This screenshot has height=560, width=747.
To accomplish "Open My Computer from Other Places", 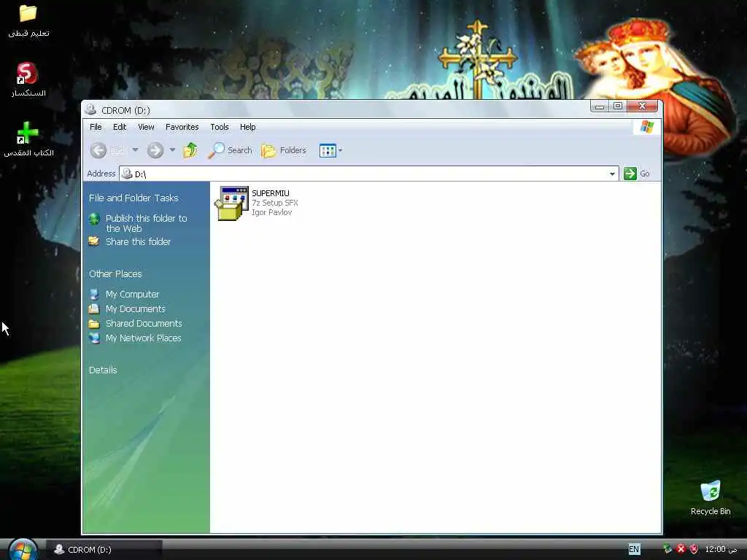I will (x=133, y=295).
